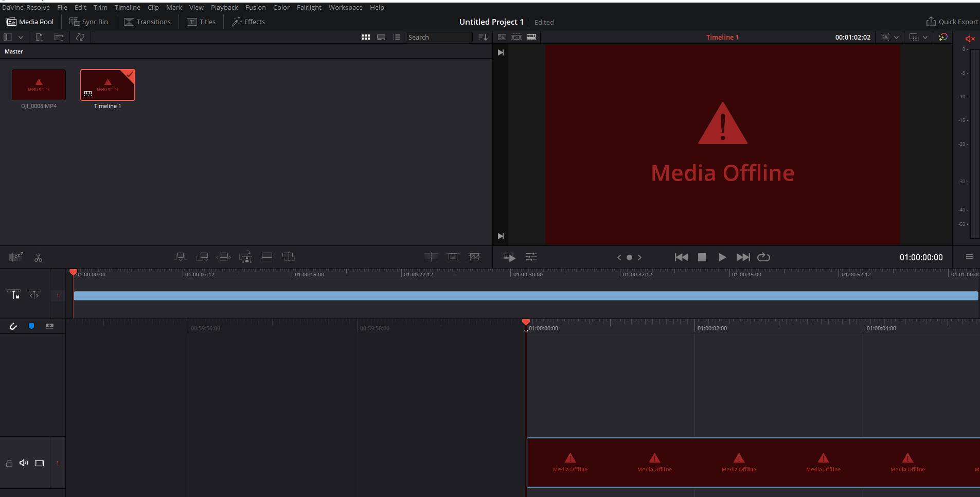Click the Boring Detector icon
Viewport: 980px width, 497px height.
[16, 257]
